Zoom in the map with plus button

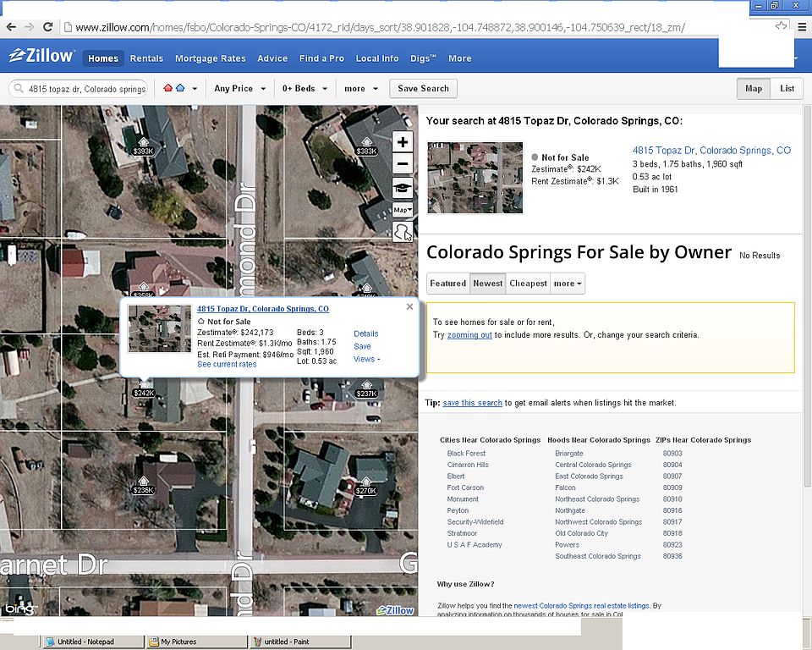tap(403, 142)
